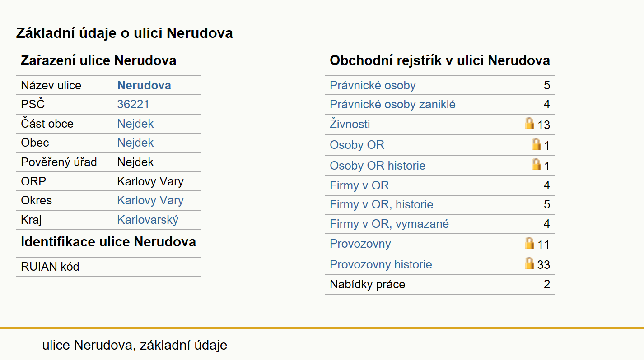Open Firmy v OR, vymazané
Viewport: 644px width, 360px height.
click(x=389, y=224)
